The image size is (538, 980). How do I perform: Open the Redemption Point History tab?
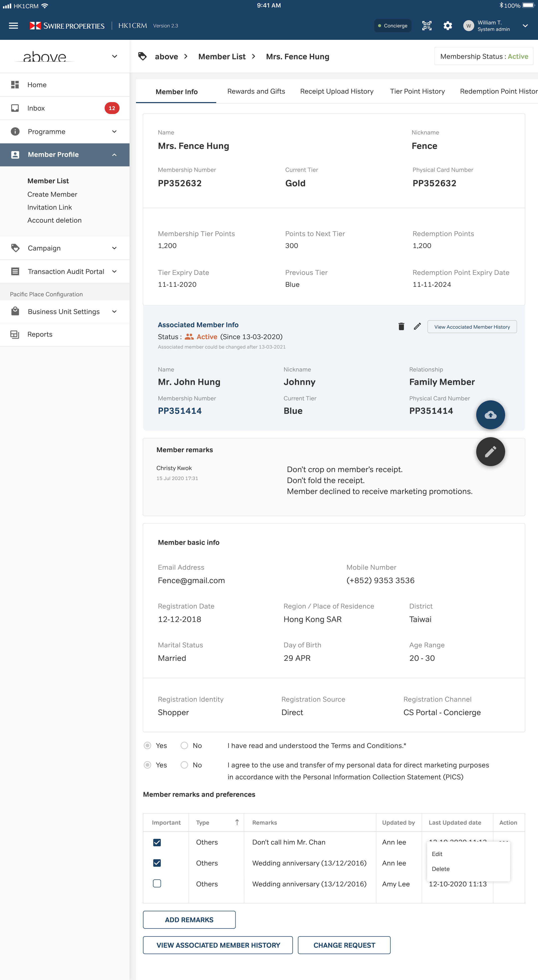[499, 91]
